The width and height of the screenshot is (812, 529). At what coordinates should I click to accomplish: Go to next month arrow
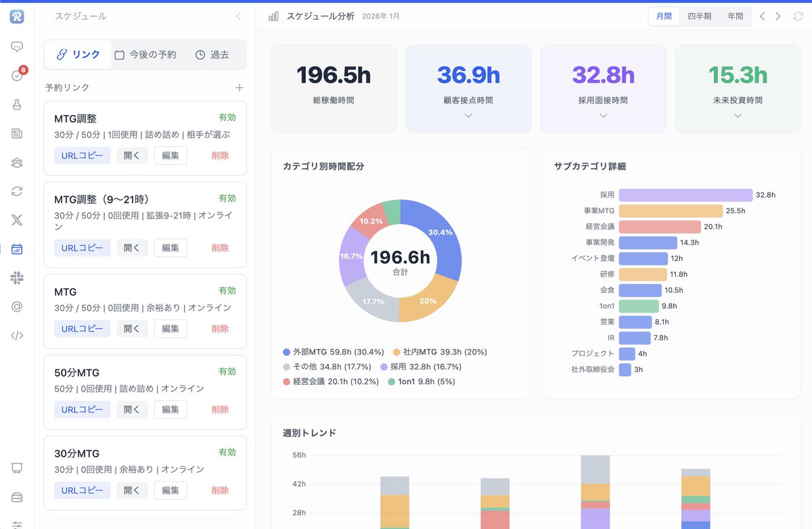click(779, 16)
